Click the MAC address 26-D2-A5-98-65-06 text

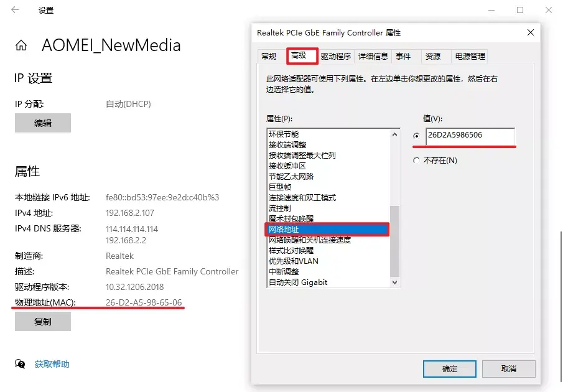click(144, 302)
